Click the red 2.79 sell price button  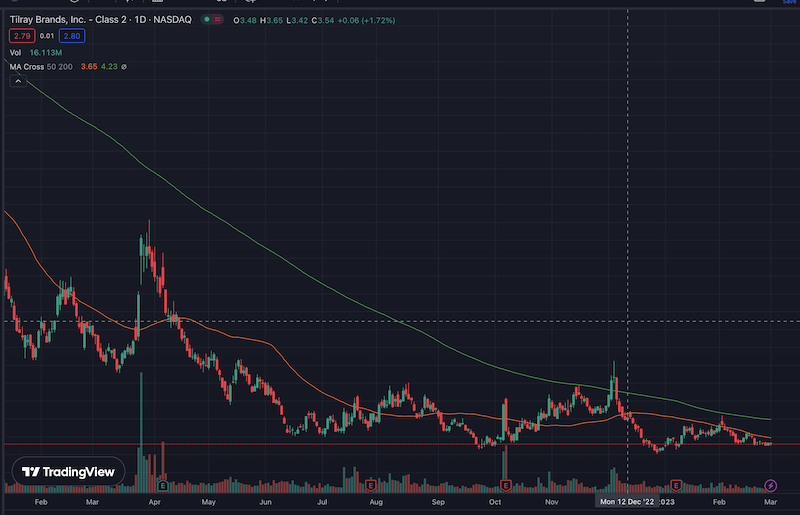click(22, 36)
